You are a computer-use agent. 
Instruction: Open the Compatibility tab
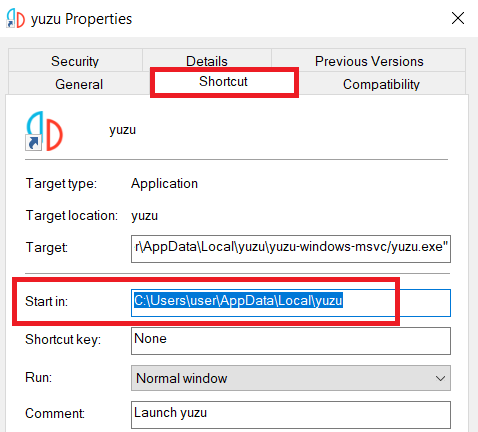pyautogui.click(x=381, y=84)
